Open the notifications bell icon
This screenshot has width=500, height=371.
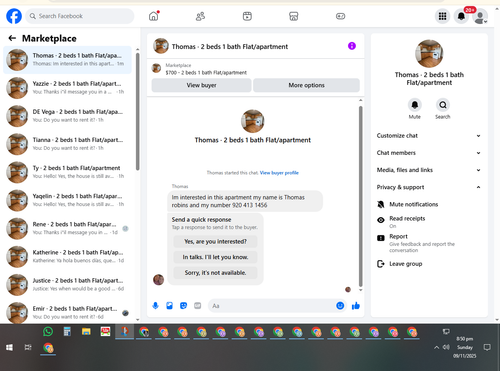(x=461, y=16)
